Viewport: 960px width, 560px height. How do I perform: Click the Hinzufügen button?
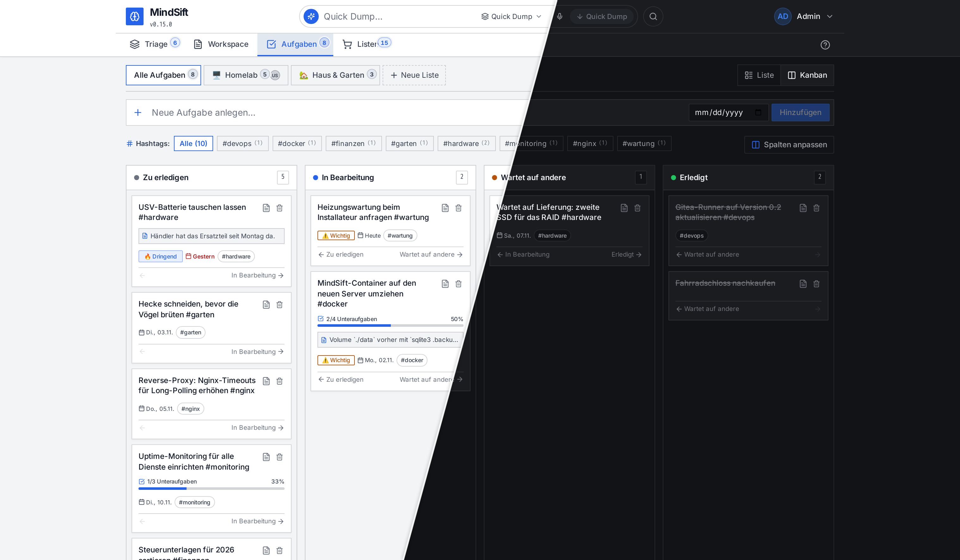(800, 112)
